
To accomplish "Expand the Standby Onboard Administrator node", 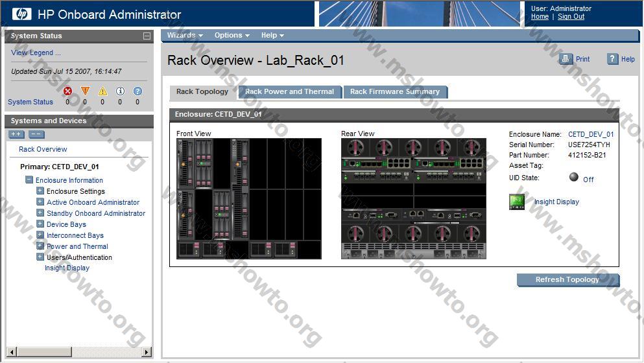I will pyautogui.click(x=40, y=213).
